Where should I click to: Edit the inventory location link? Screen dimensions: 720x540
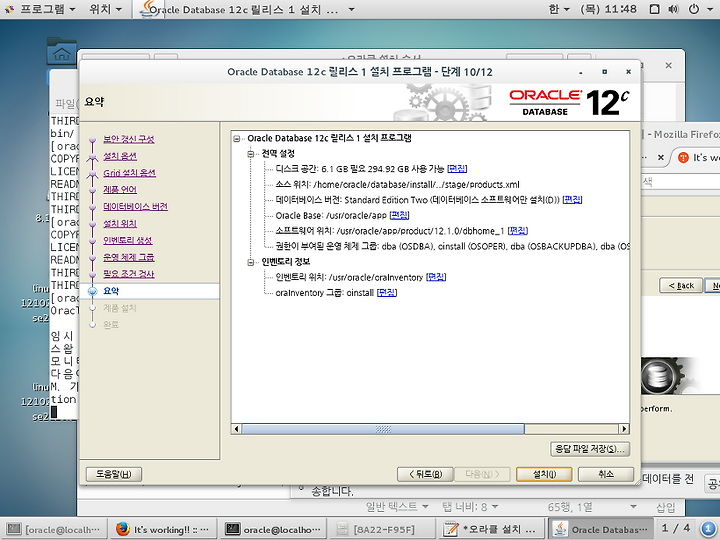(x=436, y=277)
